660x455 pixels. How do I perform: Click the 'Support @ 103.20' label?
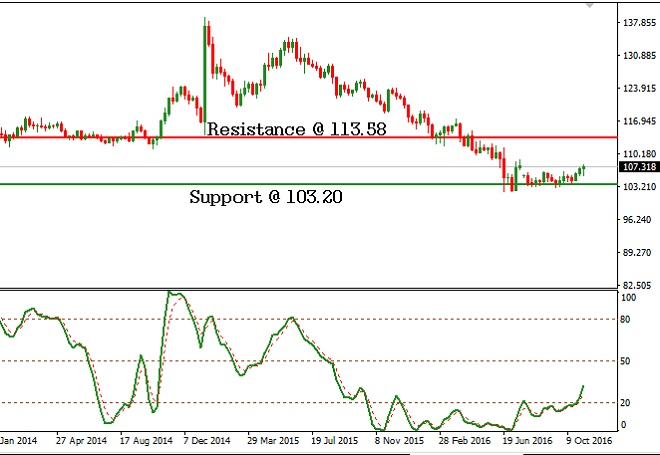pos(266,197)
